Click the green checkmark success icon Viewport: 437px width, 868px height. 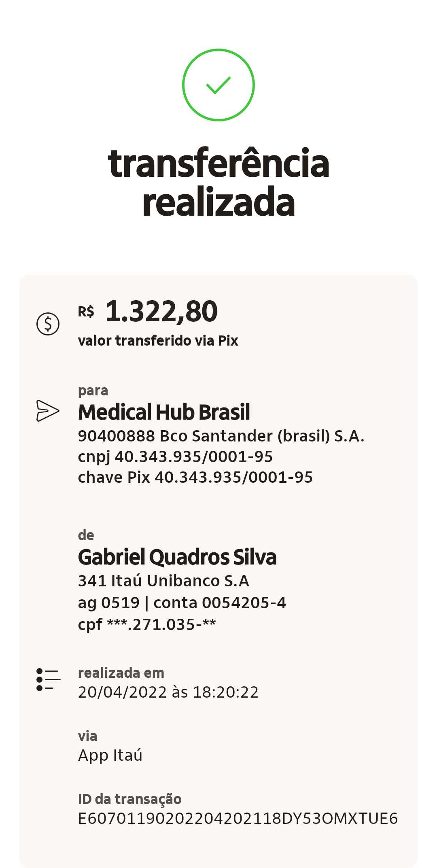point(218,85)
